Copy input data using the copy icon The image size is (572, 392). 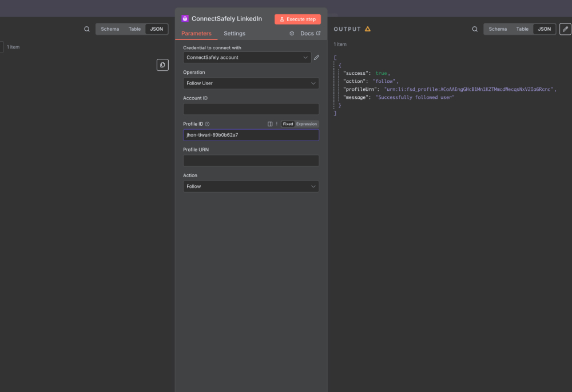pyautogui.click(x=162, y=65)
